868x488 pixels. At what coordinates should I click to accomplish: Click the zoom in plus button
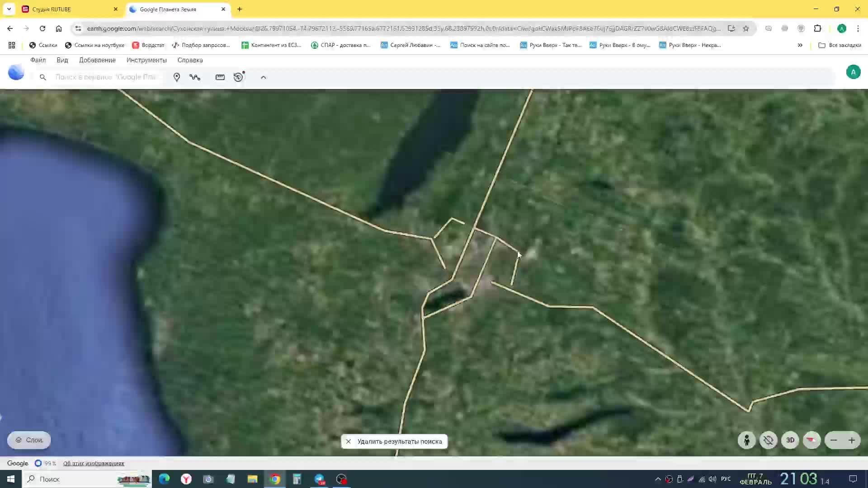click(852, 440)
